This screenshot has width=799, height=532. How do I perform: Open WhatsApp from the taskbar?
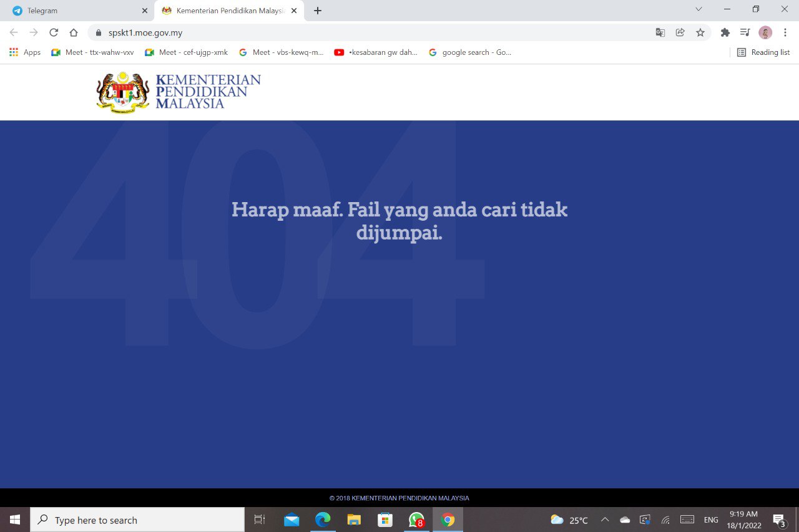416,520
